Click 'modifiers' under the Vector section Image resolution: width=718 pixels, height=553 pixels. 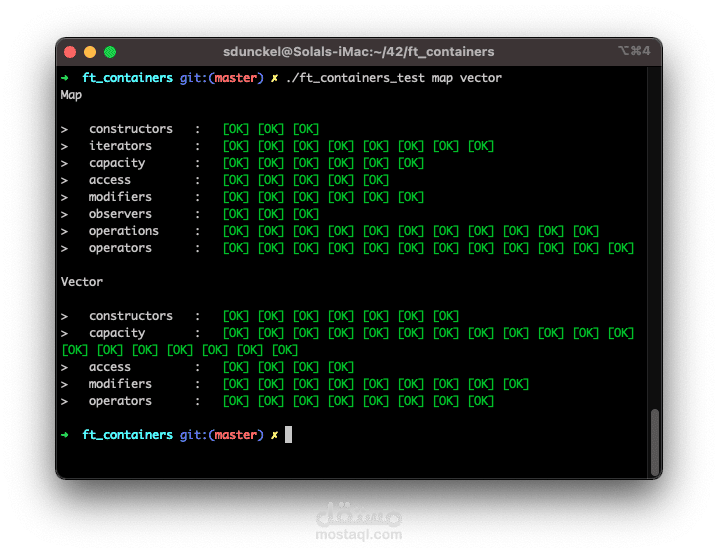120,384
